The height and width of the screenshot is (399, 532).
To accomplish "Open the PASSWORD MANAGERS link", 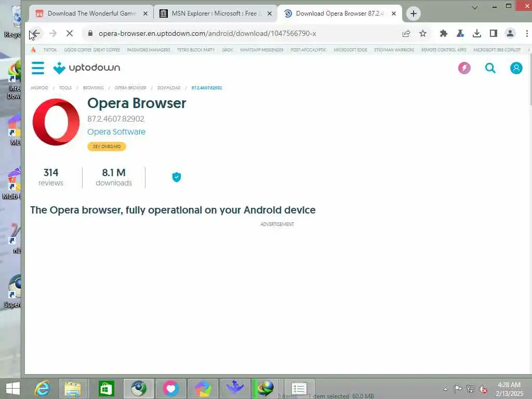I will pos(149,50).
